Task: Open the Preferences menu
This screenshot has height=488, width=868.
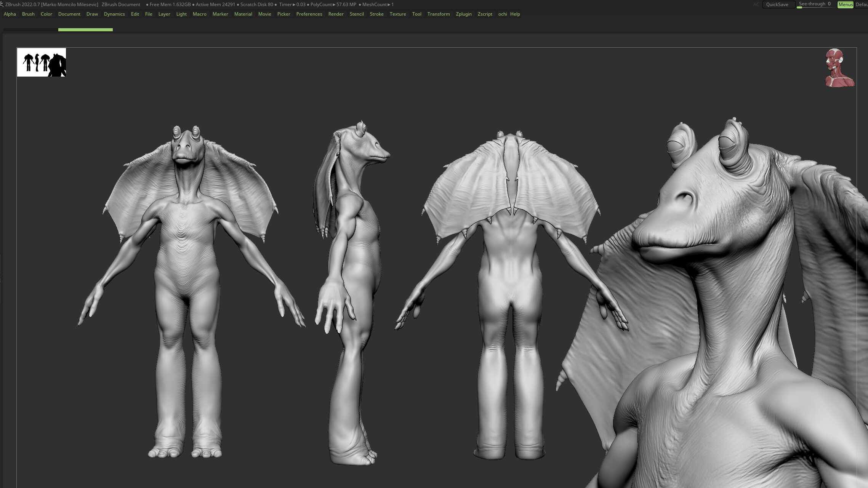Action: point(309,14)
